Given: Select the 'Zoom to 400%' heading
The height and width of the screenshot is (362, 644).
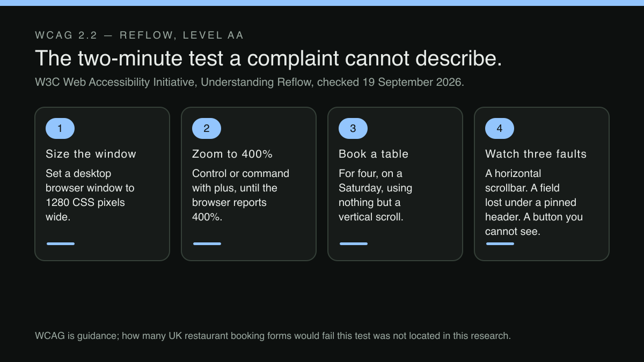Looking at the screenshot, I should (232, 154).
